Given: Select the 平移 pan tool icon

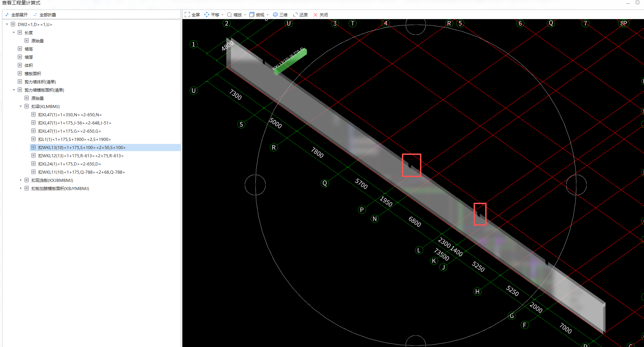Looking at the screenshot, I should click(x=207, y=15).
